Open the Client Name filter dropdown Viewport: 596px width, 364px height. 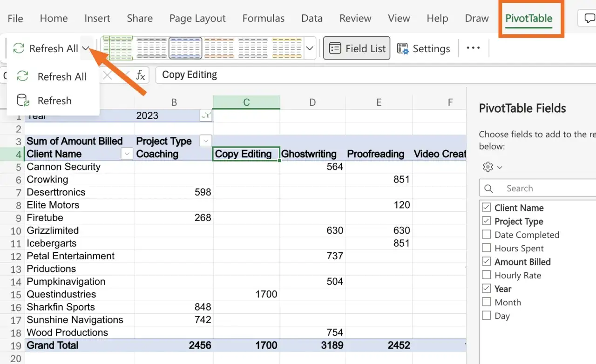pyautogui.click(x=127, y=154)
